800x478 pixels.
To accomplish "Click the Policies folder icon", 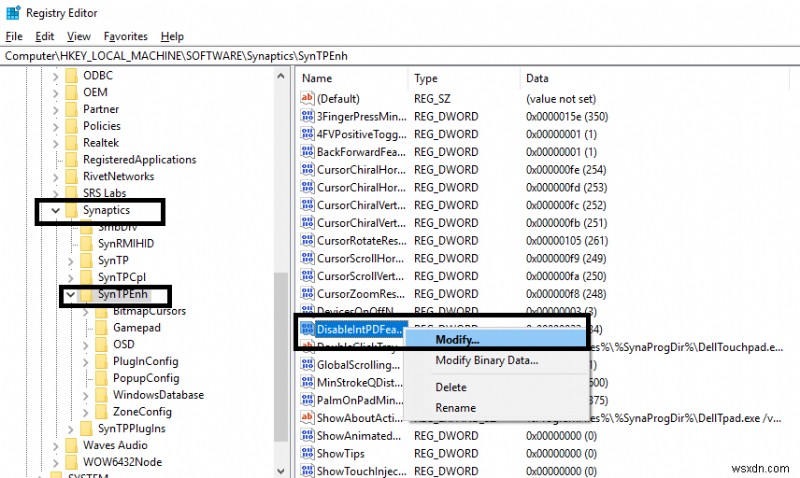I will [x=71, y=126].
